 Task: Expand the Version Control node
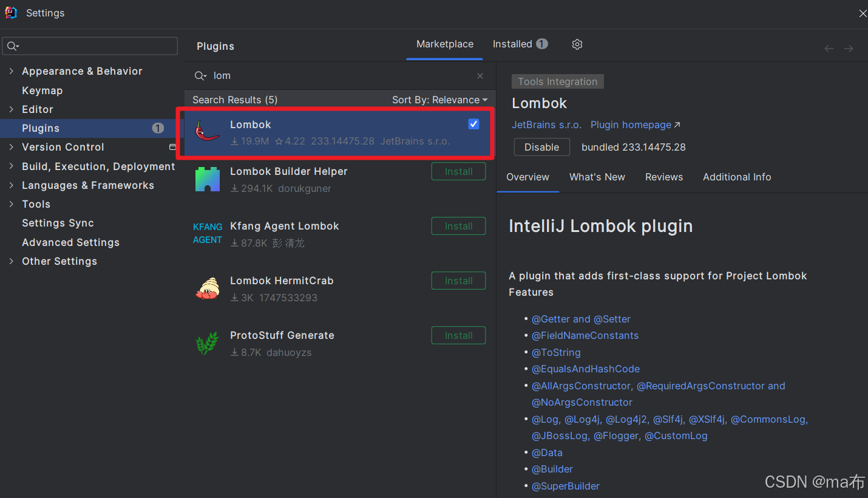click(x=11, y=147)
